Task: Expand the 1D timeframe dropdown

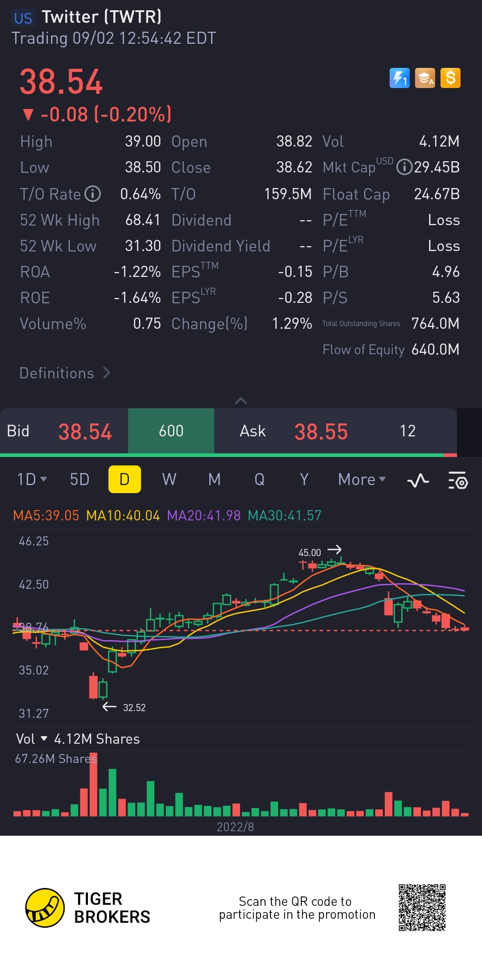Action: coord(32,479)
